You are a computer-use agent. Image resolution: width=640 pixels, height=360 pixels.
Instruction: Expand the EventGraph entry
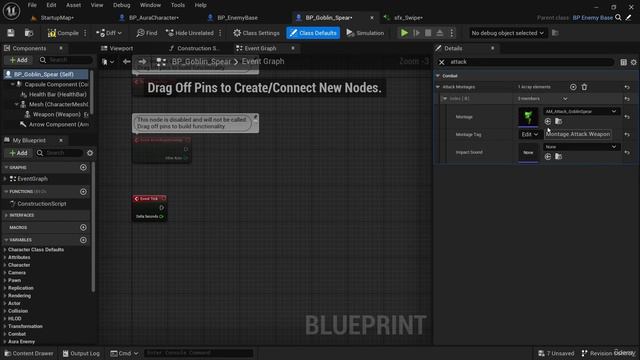coord(5,179)
